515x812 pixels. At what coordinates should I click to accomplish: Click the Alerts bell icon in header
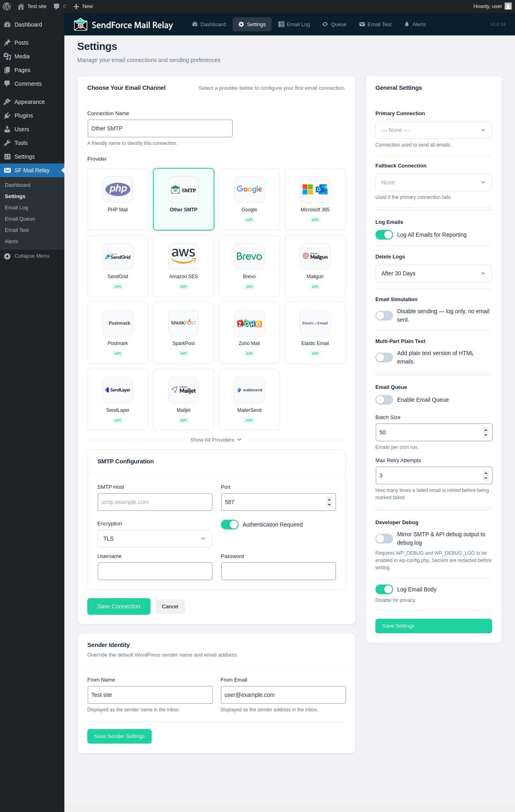pos(407,25)
